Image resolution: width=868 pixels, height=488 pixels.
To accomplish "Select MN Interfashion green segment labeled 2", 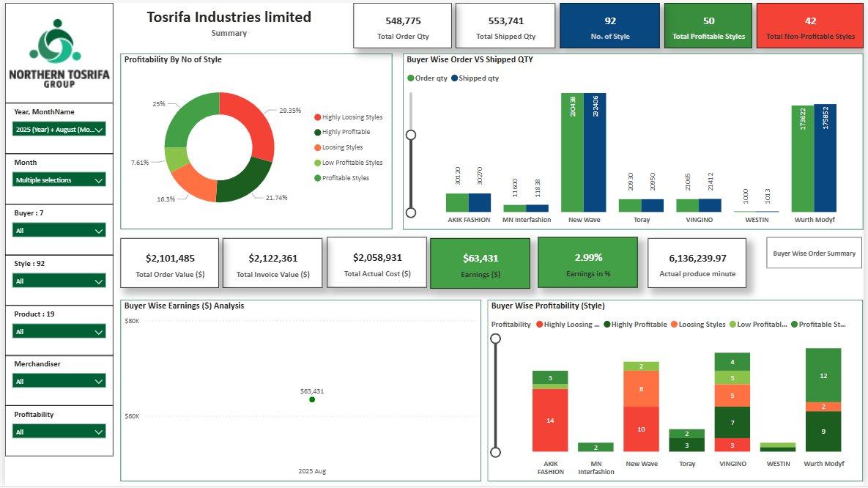I will coord(596,447).
